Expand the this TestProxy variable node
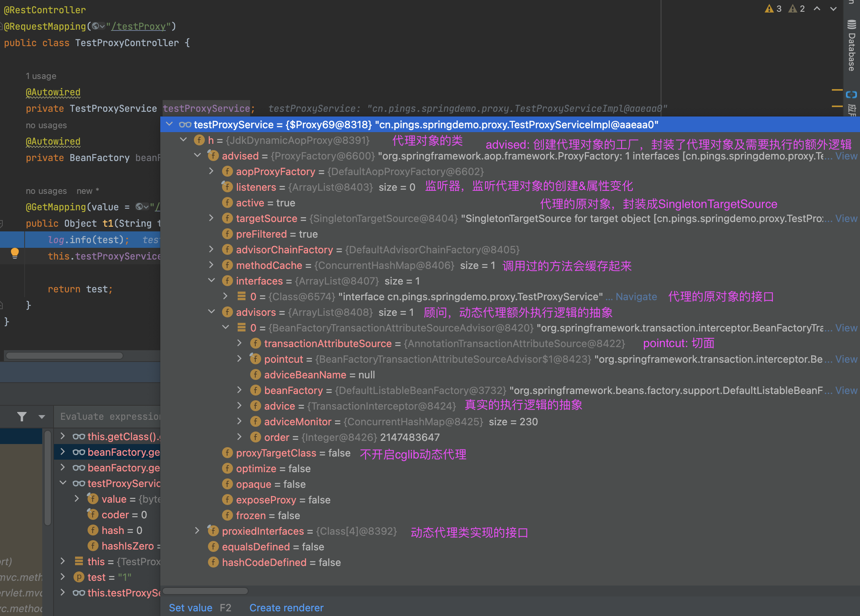Image resolution: width=860 pixels, height=616 pixels. coord(63,561)
